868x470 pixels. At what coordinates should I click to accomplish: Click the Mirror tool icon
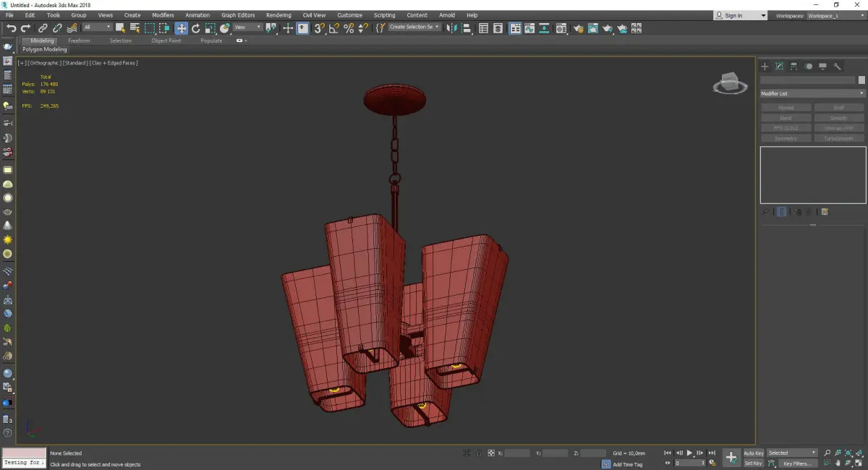point(451,28)
